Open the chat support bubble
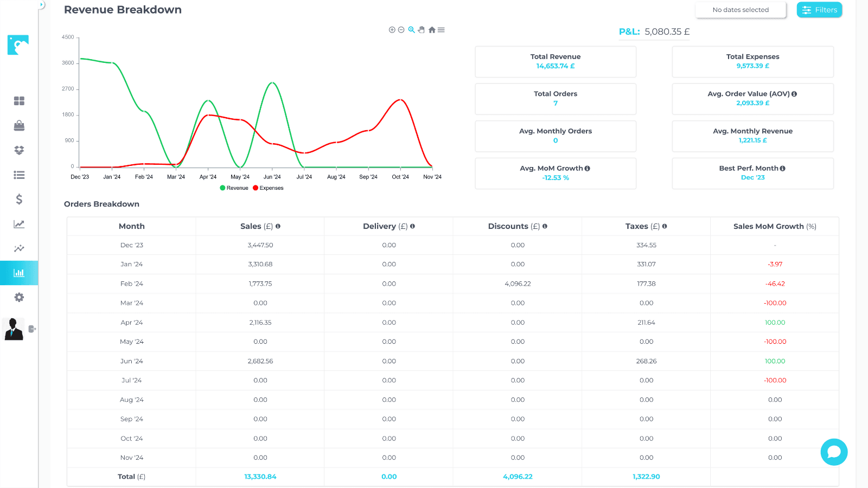Viewport: 868px width, 488px height. pyautogui.click(x=834, y=452)
